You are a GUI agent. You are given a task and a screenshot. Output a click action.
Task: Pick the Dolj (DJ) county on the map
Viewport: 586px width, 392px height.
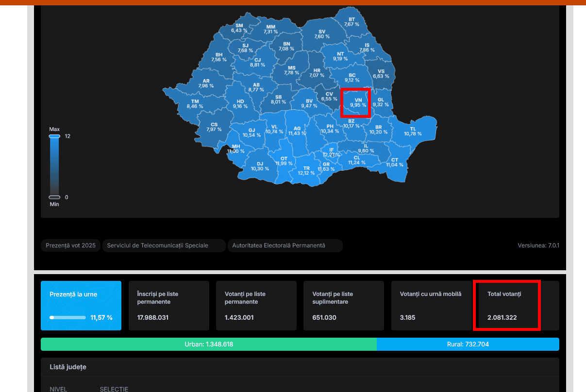click(260, 166)
